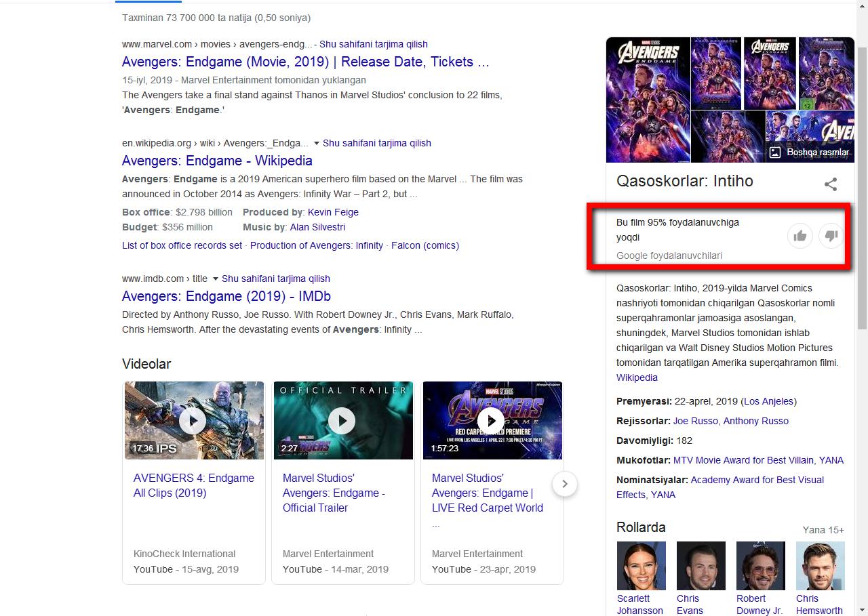Image resolution: width=868 pixels, height=616 pixels.
Task: Play the AVENGERS 4 All Clips video
Action: point(193,421)
